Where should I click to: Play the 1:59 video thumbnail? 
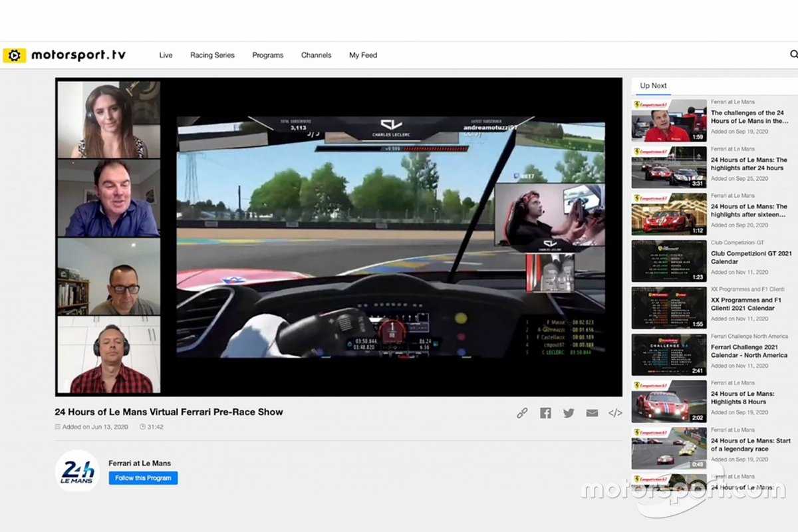669,120
